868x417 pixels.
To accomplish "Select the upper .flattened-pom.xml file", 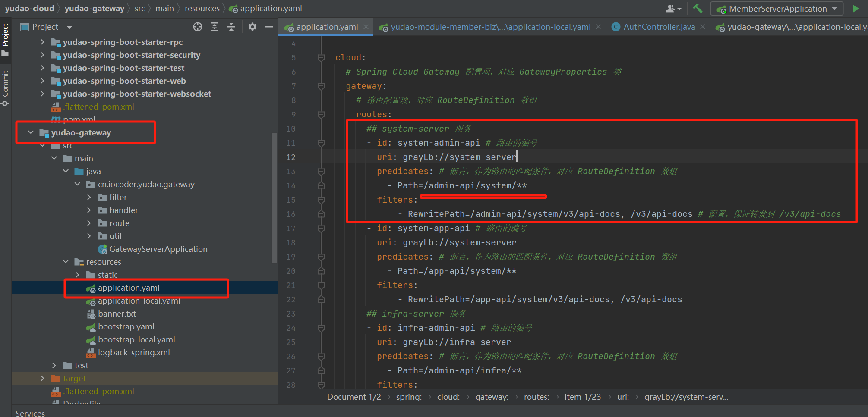I will click(98, 107).
